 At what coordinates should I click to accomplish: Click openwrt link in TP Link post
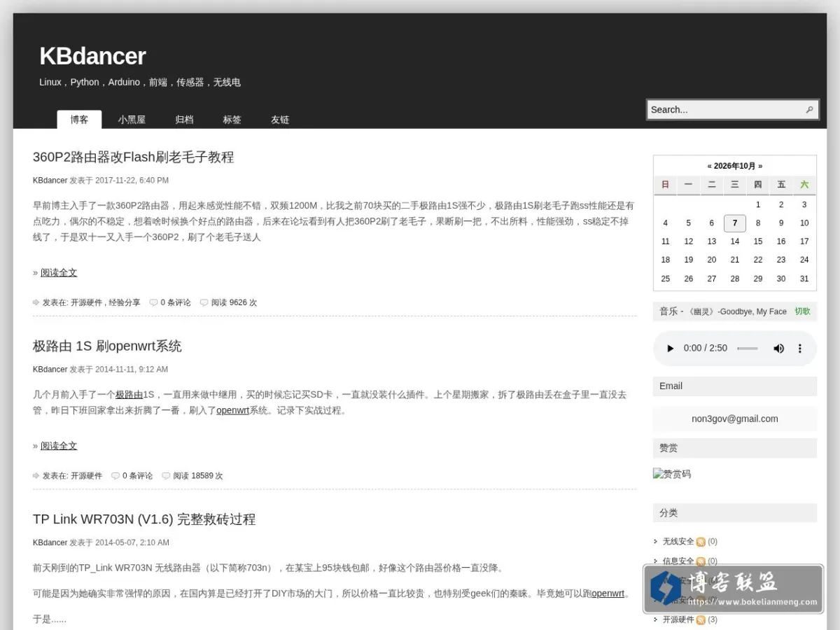coord(608,593)
